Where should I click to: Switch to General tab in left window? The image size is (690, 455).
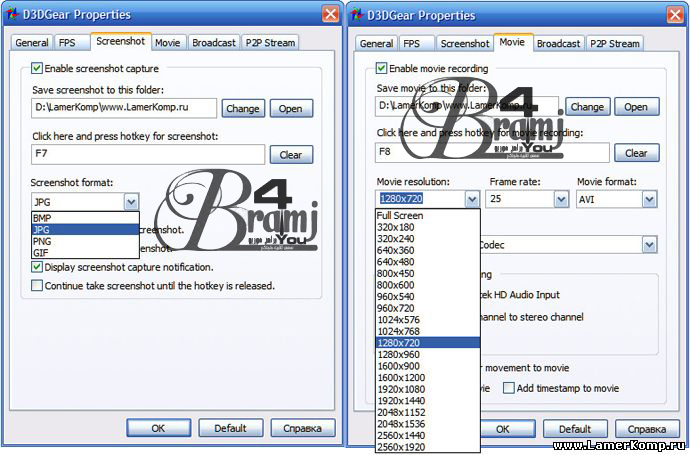pos(31,43)
